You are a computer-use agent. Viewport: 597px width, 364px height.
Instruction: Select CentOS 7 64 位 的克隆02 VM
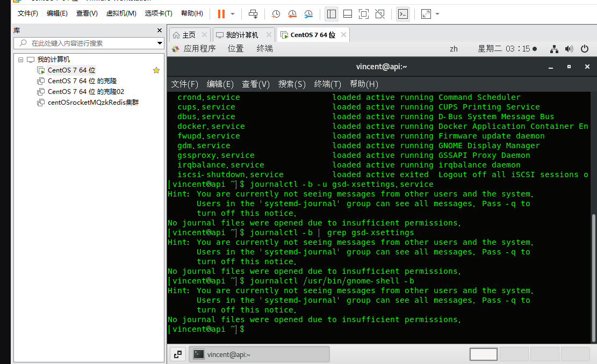[x=85, y=91]
